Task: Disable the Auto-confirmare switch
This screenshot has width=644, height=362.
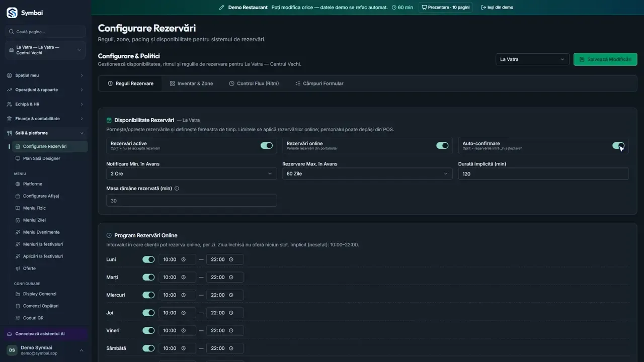Action: [618, 145]
